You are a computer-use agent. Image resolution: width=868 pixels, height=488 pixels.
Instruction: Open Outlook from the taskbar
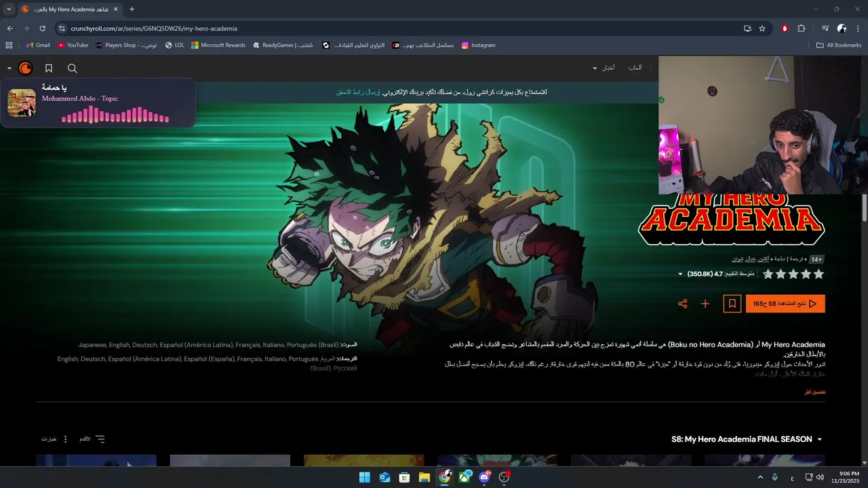coord(384,477)
